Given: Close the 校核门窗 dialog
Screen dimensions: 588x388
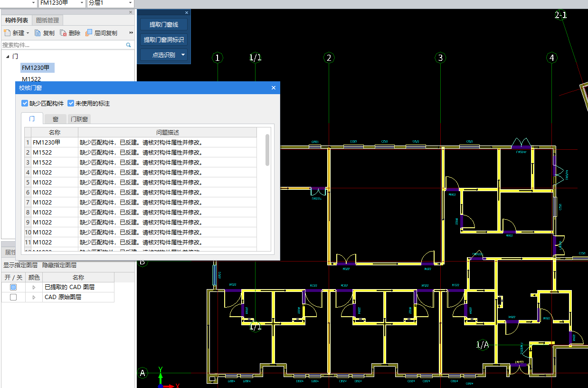Looking at the screenshot, I should point(274,88).
